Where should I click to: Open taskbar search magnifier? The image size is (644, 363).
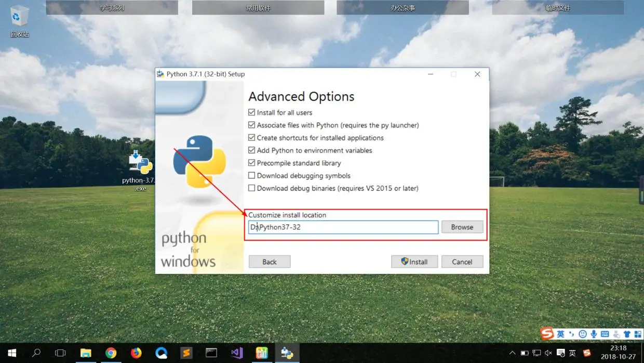[36, 353]
